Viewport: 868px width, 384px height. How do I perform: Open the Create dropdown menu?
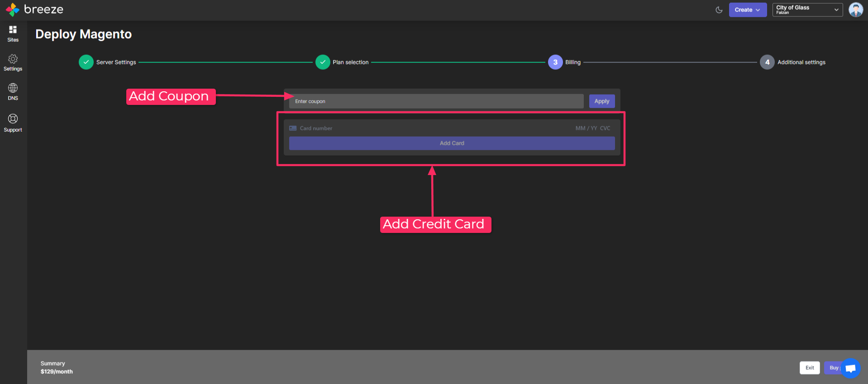click(748, 10)
